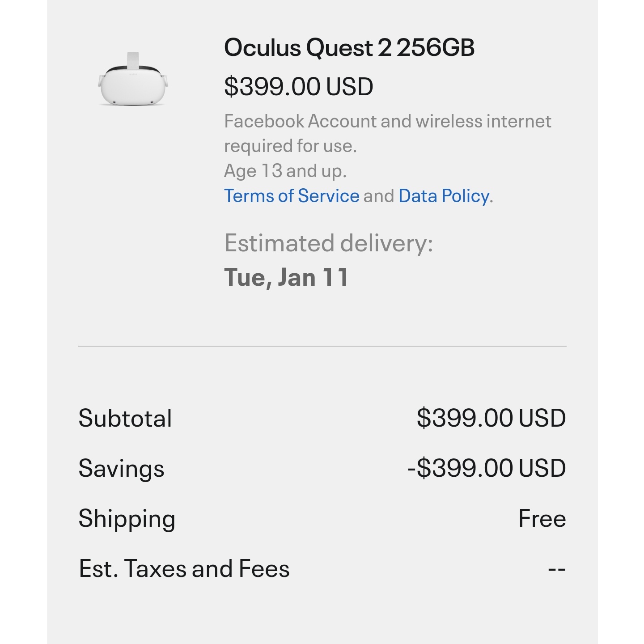Click the Savings amount -$399.00 USD
This screenshot has height=644, width=644.
click(487, 468)
